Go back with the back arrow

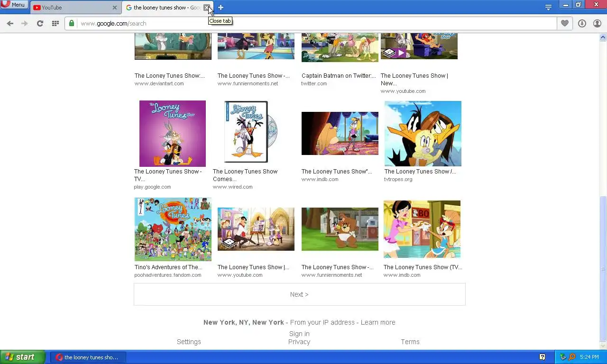(10, 23)
